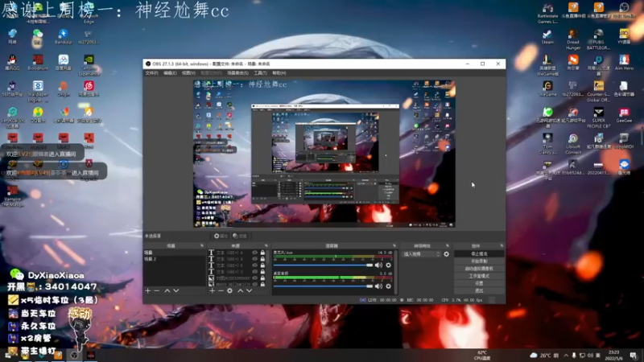Launch Wallpaper Engine desktop shortcut
This screenshot has height=362, width=644.
38,91
